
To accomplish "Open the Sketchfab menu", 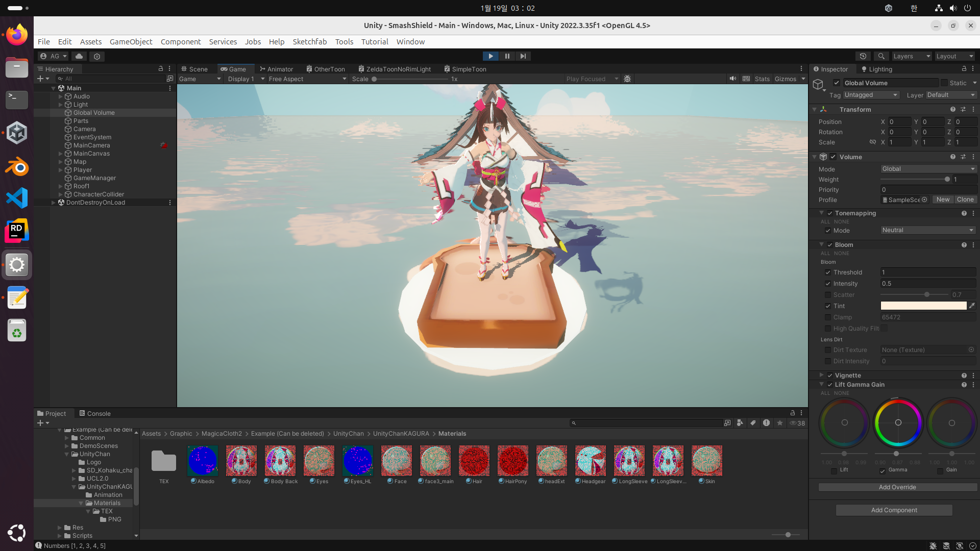I will click(309, 42).
